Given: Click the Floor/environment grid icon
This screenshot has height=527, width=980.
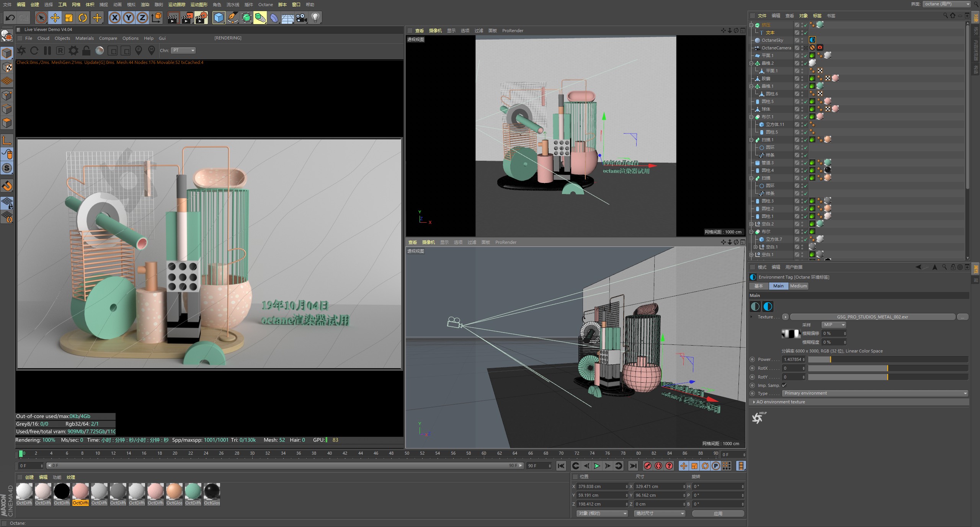Looking at the screenshot, I should pyautogui.click(x=287, y=18).
